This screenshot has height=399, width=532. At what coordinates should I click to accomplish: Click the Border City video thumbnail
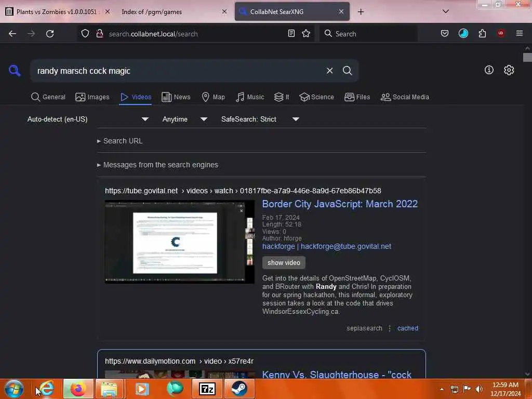(179, 242)
